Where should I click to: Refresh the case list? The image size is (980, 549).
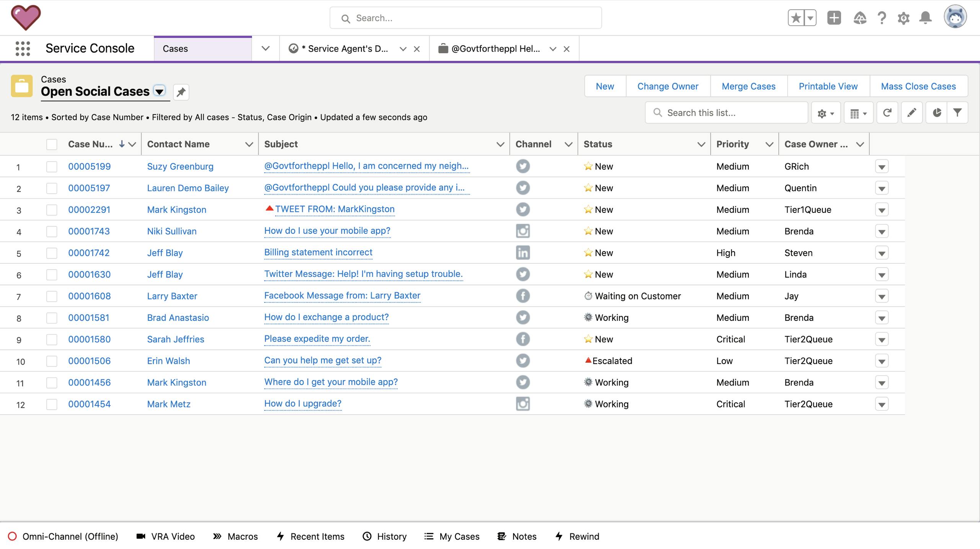tap(887, 113)
